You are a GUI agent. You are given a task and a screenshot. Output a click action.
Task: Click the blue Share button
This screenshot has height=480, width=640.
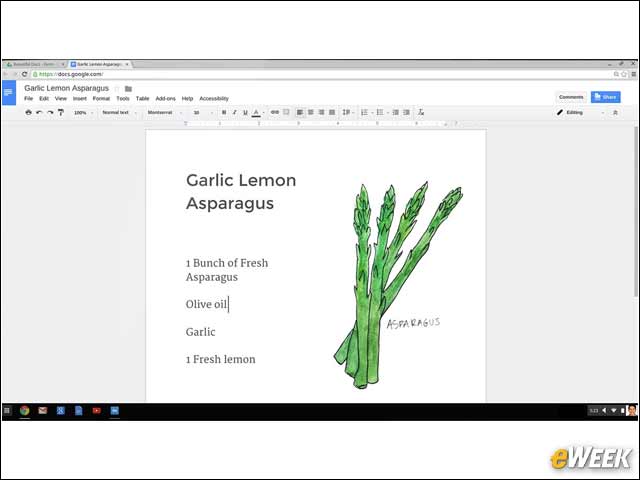[606, 97]
